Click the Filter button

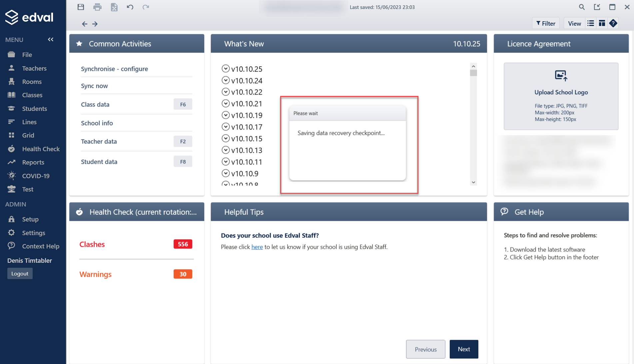(x=546, y=23)
